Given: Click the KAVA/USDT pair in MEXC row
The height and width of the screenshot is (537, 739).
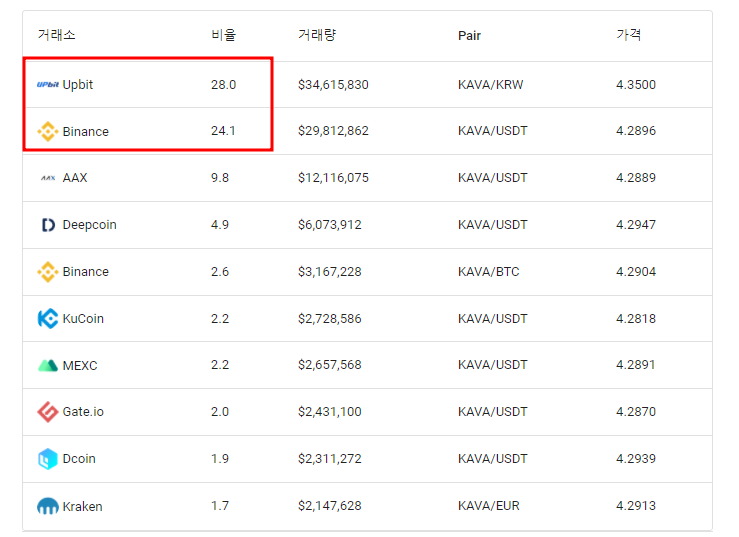Looking at the screenshot, I should (x=493, y=365).
